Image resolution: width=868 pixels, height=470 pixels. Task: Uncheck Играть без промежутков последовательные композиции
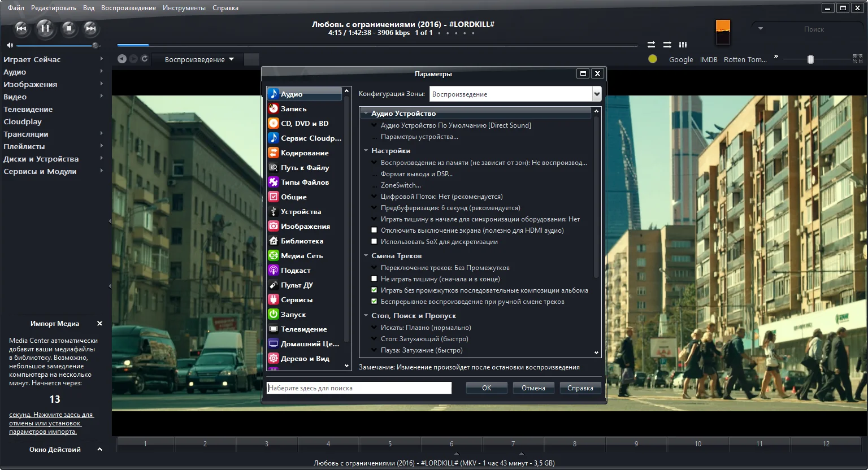point(374,290)
